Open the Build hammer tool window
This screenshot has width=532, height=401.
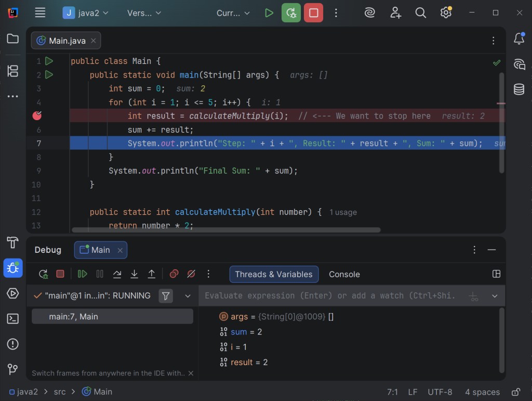click(12, 243)
